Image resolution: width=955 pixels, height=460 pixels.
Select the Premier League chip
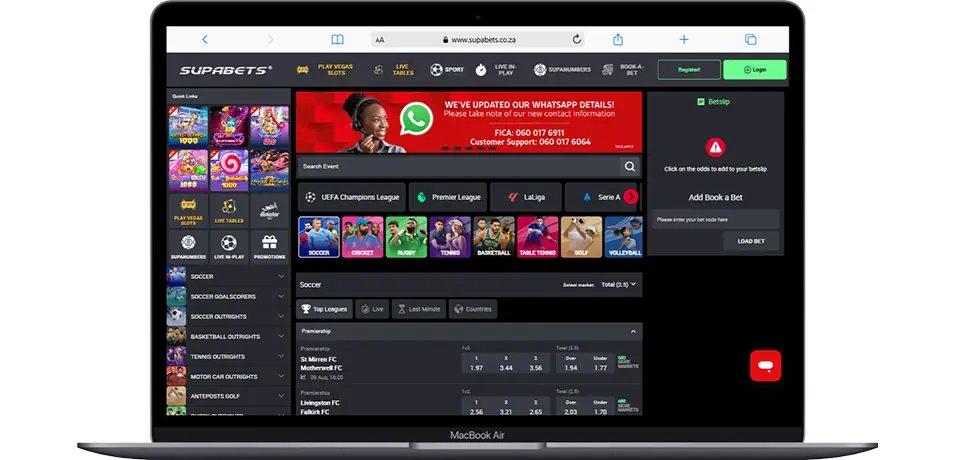(448, 197)
